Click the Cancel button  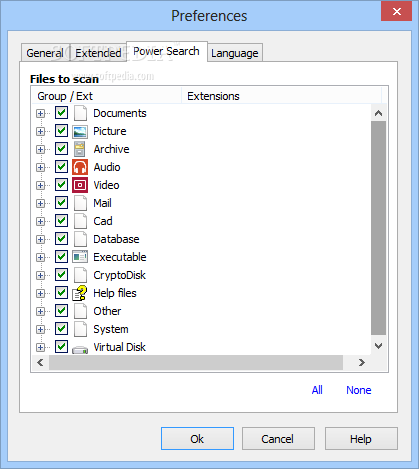(278, 439)
